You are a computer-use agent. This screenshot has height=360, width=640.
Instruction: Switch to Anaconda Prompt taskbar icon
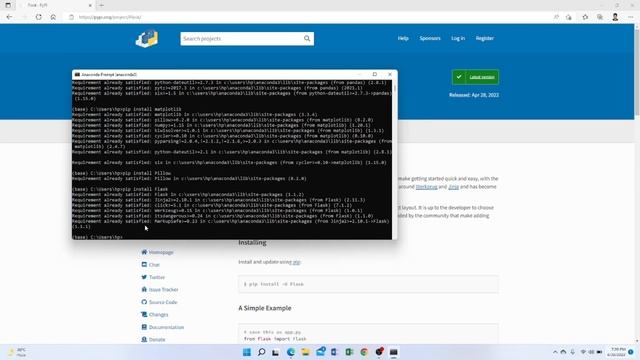click(393, 352)
